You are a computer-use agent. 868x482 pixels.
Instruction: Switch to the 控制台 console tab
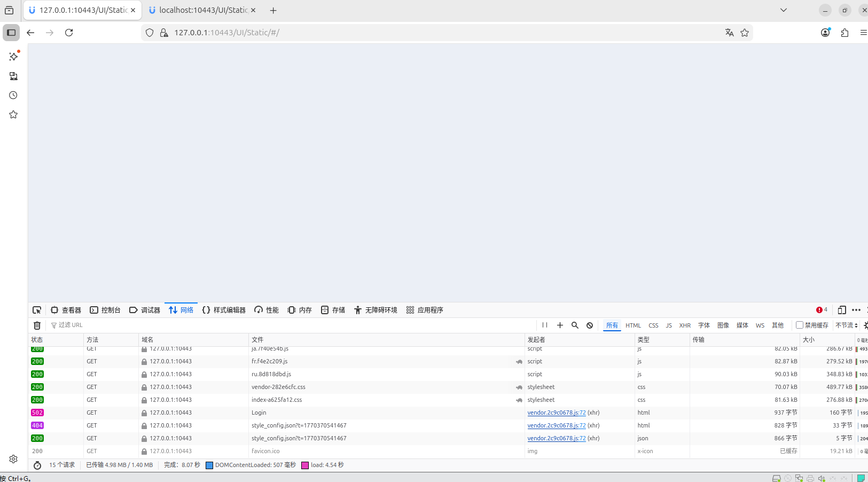105,310
